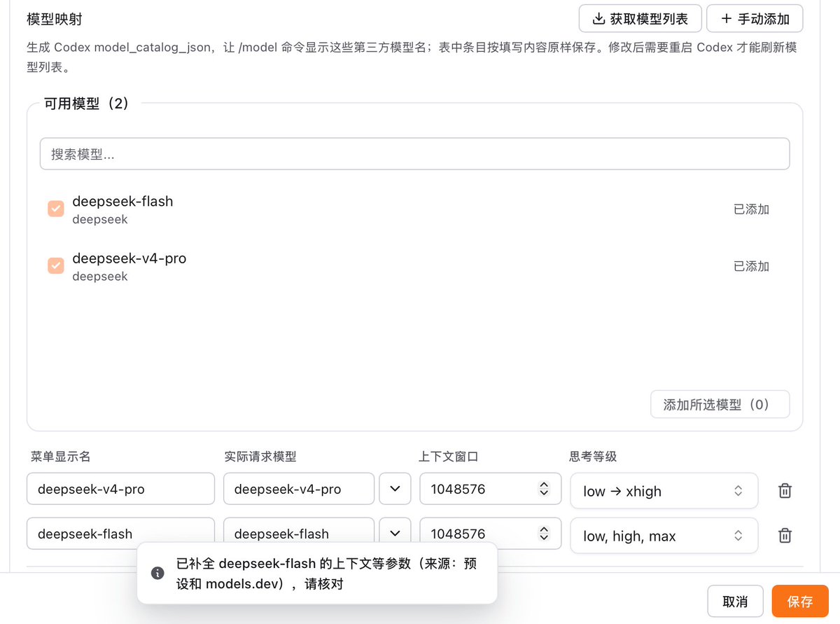Click 已添加 label next to deepseek-flash
Screen dimensions: 840x624
(x=751, y=209)
